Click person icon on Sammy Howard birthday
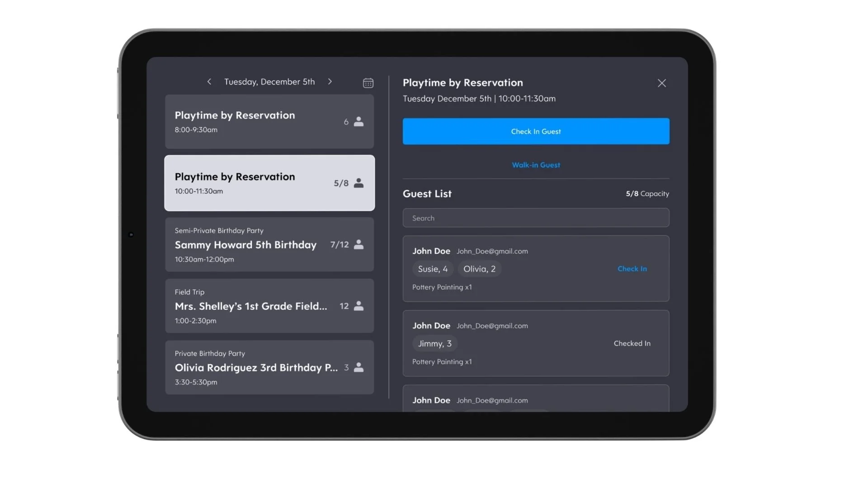The width and height of the screenshot is (868, 488). point(359,244)
